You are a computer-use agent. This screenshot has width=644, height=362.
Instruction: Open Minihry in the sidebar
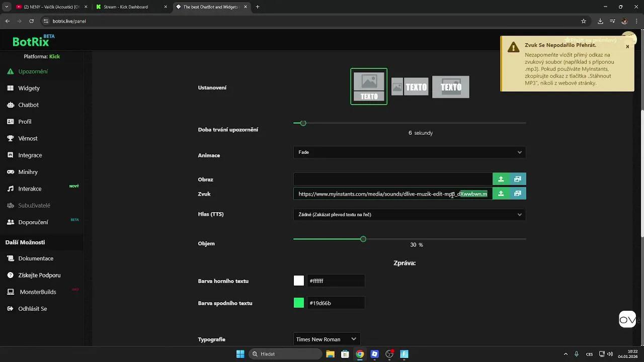28,172
